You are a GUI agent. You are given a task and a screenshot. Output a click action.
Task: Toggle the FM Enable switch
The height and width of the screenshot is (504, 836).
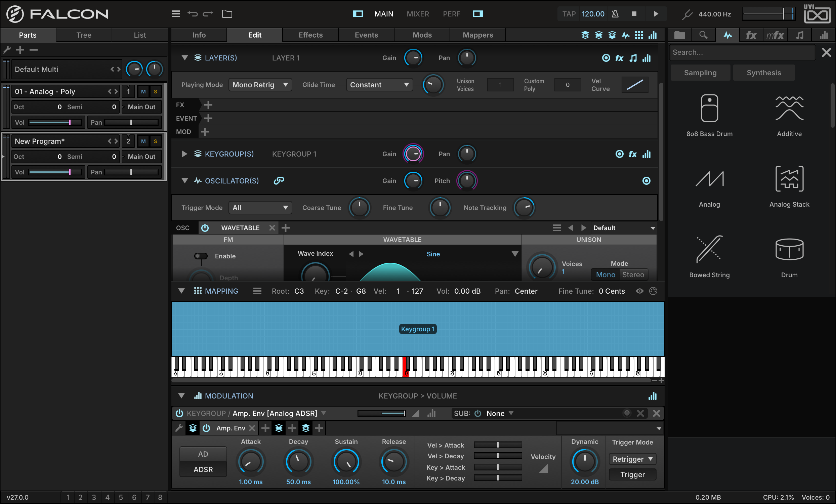tap(201, 256)
